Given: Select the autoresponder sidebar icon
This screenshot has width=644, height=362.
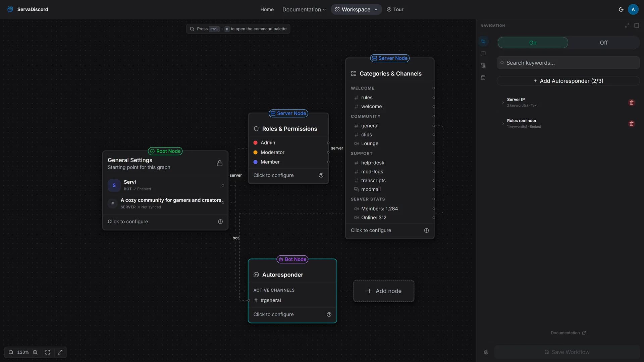Looking at the screenshot, I should (483, 42).
